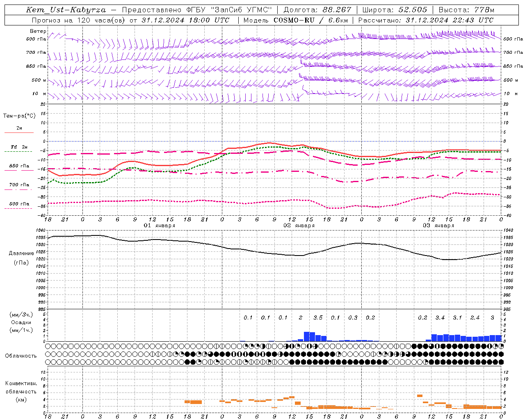This screenshot has height=420, width=525.
Task: Click the elevation label Высота: 778м
Action: point(466,10)
